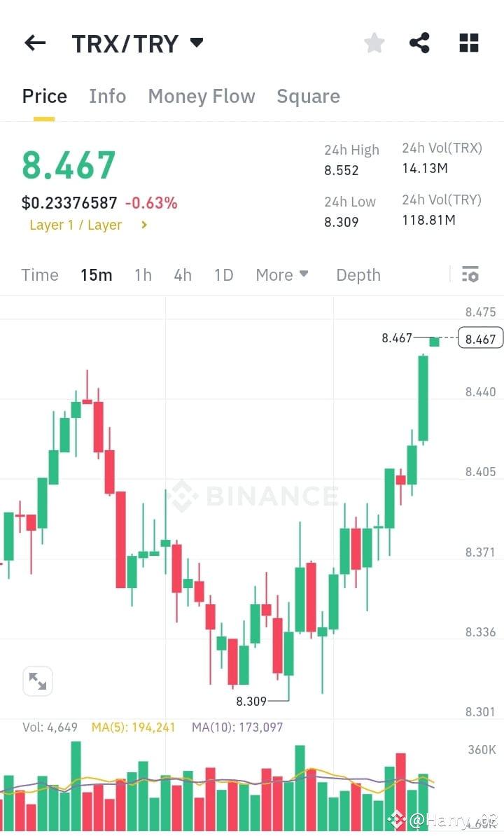The width and height of the screenshot is (504, 836).
Task: Open chart settings via the indicator icon
Action: 470,274
